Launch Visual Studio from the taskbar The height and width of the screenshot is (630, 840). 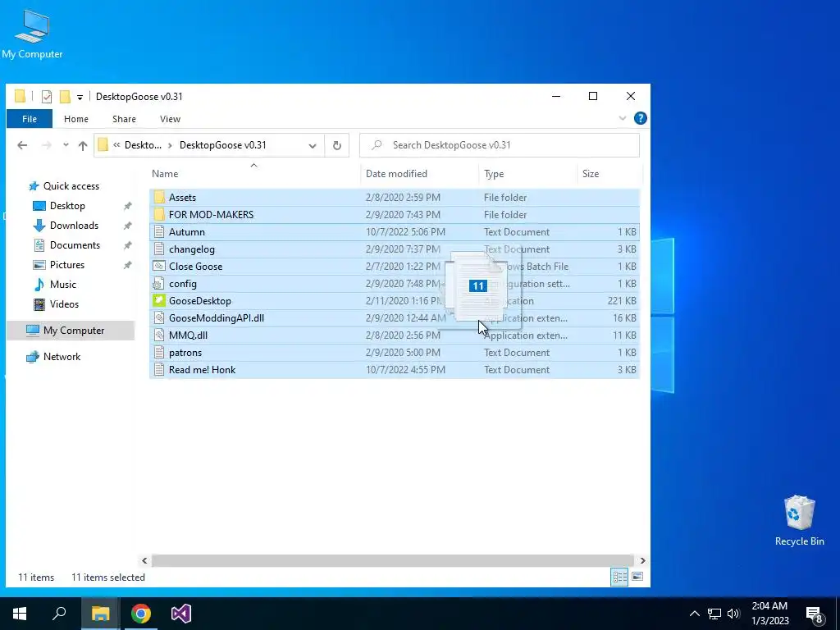(x=181, y=614)
